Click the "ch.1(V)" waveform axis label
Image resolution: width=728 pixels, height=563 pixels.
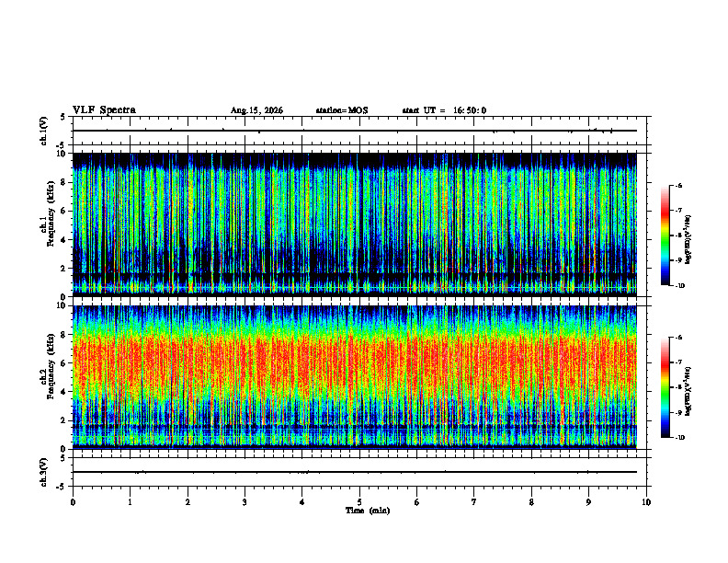coord(44,131)
